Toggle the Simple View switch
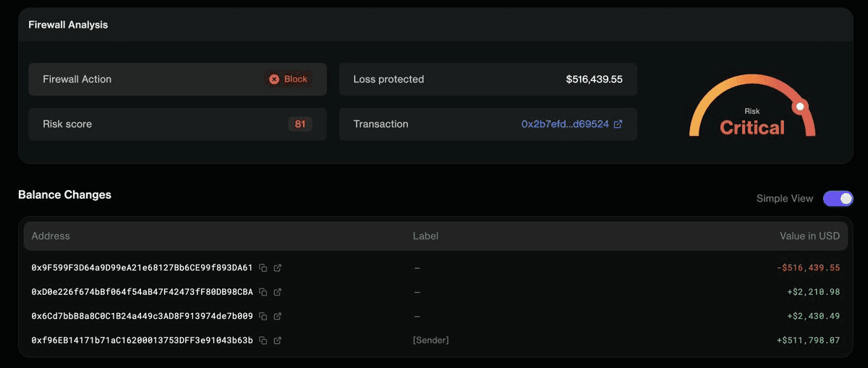 [x=838, y=199]
